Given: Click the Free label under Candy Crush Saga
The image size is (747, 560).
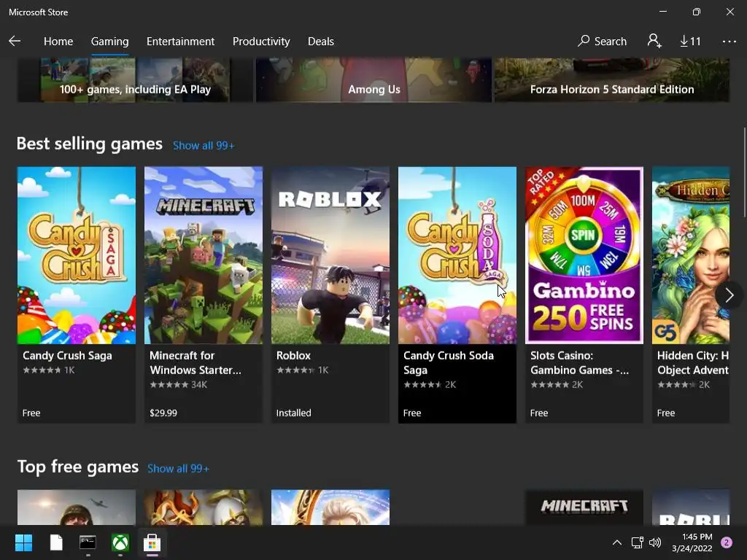Looking at the screenshot, I should (31, 413).
